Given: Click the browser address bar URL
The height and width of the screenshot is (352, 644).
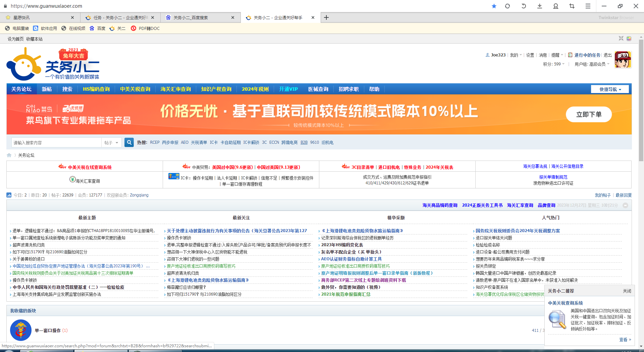Looking at the screenshot, I should (x=46, y=6).
